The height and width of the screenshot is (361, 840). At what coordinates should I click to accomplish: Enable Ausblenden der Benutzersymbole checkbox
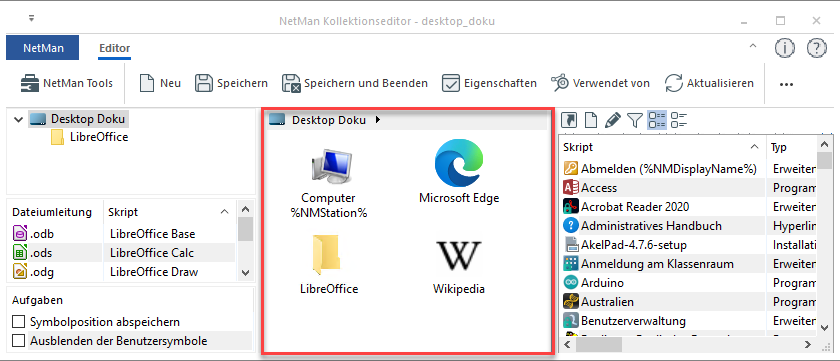(19, 341)
